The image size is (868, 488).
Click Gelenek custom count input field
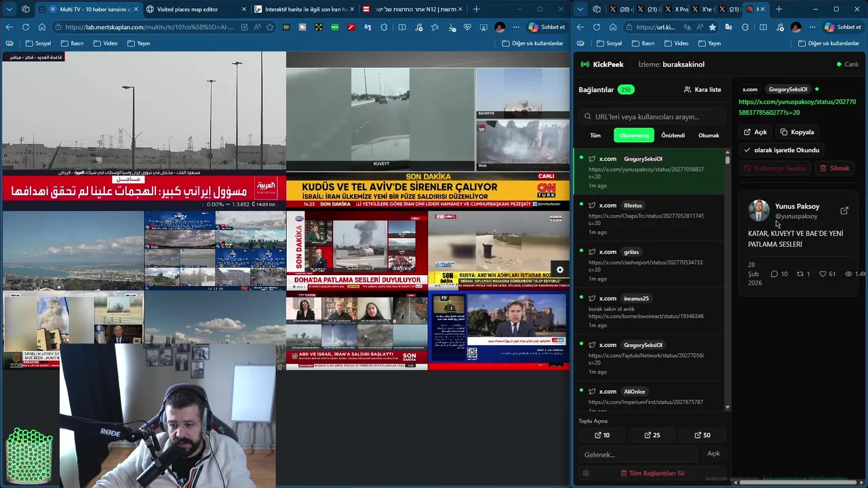pos(637,454)
